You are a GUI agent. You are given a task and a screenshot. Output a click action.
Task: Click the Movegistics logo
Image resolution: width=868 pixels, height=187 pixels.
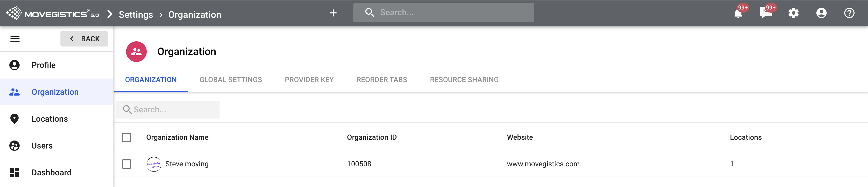pos(52,13)
